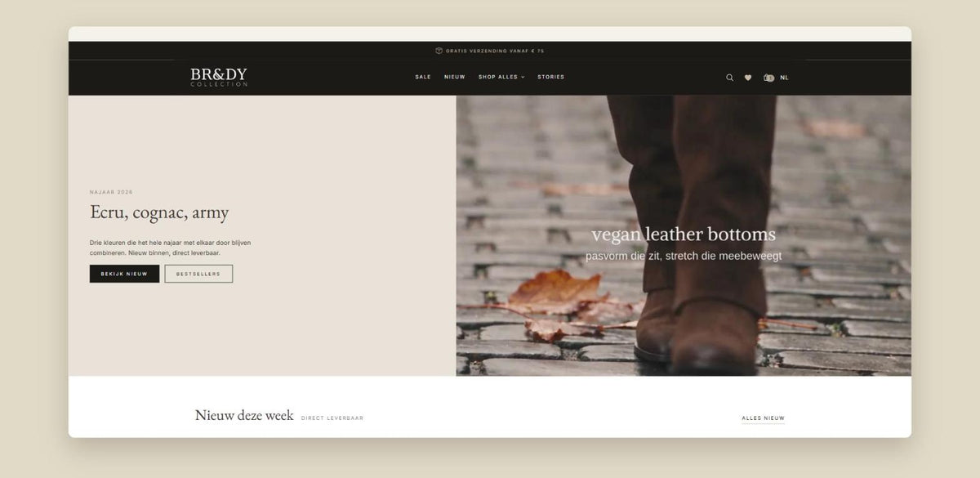The height and width of the screenshot is (478, 980).
Task: Switch language via NL selector
Action: pos(784,78)
